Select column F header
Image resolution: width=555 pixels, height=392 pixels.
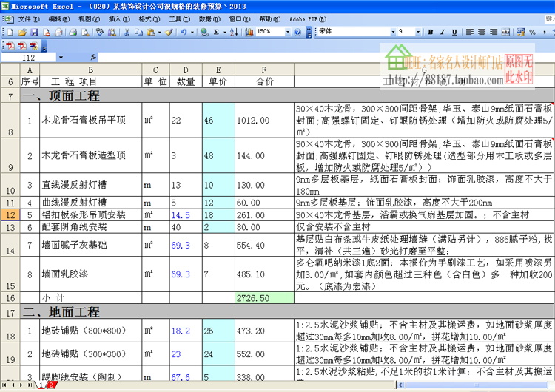(x=264, y=70)
